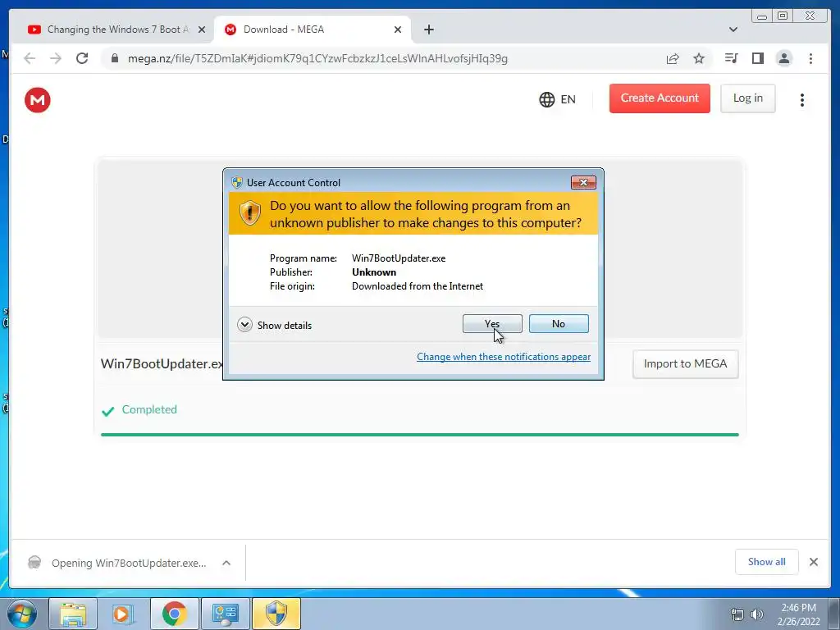Viewport: 840px width, 630px height.
Task: Click Publisher Unknown value
Action: point(374,272)
